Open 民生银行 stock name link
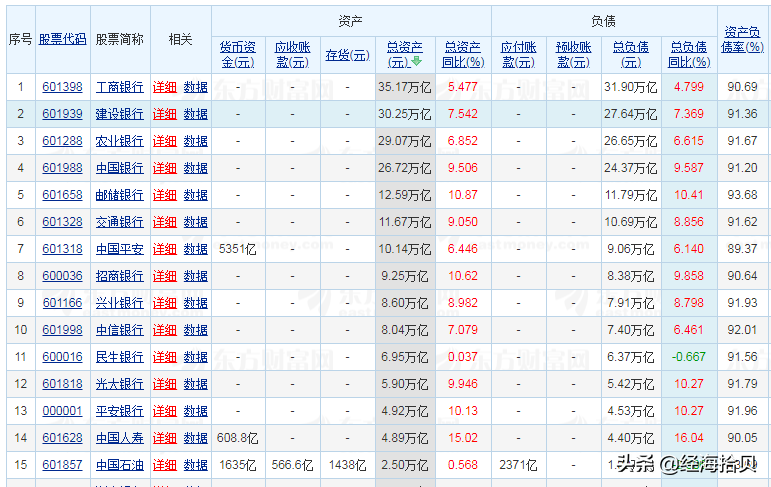Viewport: 771px width, 487px height. pyautogui.click(x=119, y=357)
